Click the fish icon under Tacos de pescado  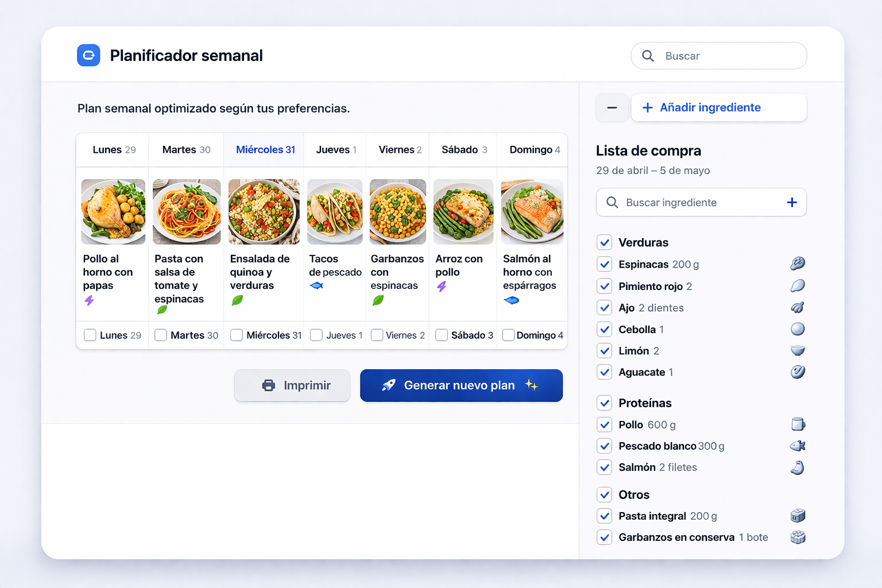tap(316, 286)
